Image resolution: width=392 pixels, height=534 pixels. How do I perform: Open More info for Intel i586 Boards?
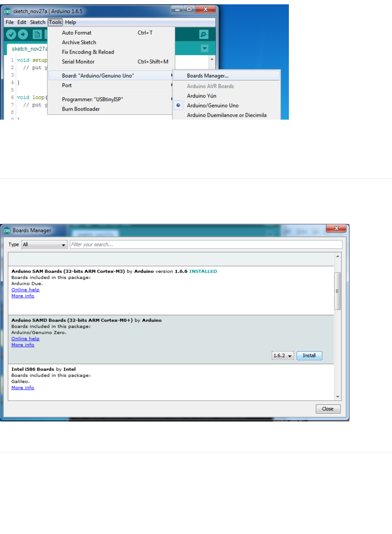23,388
